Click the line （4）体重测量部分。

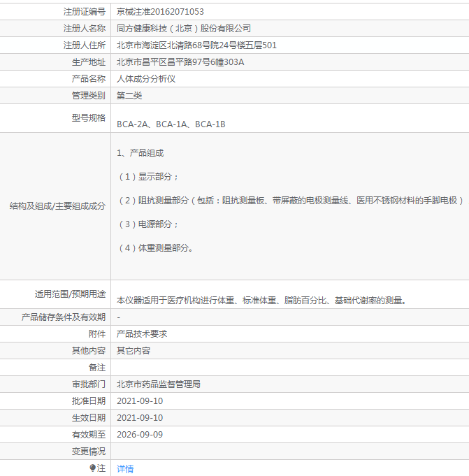[x=155, y=248]
